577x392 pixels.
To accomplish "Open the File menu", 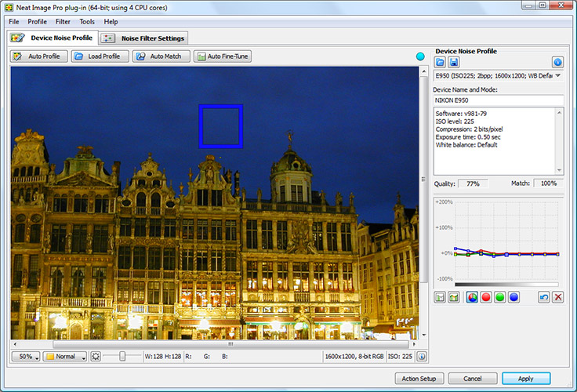I will click(x=13, y=22).
